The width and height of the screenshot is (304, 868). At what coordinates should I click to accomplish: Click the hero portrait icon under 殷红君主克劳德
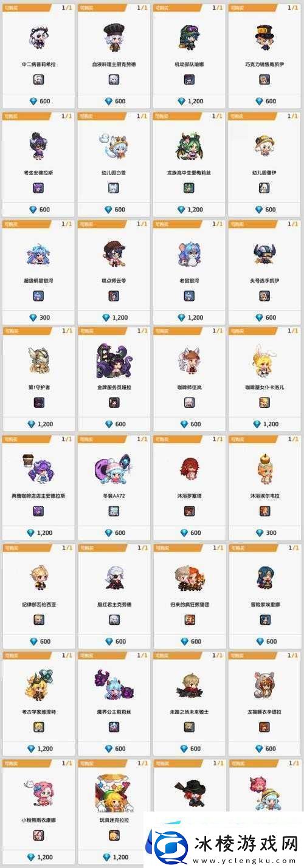coord(114,620)
